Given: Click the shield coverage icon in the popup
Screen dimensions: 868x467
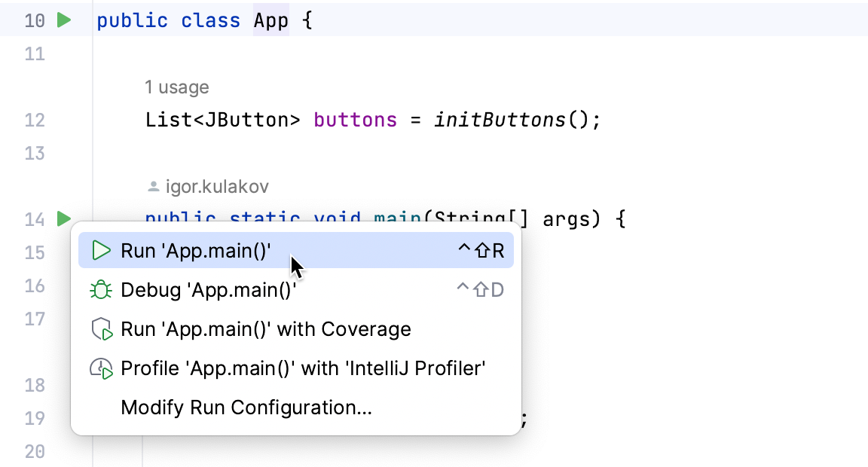Looking at the screenshot, I should 102,329.
